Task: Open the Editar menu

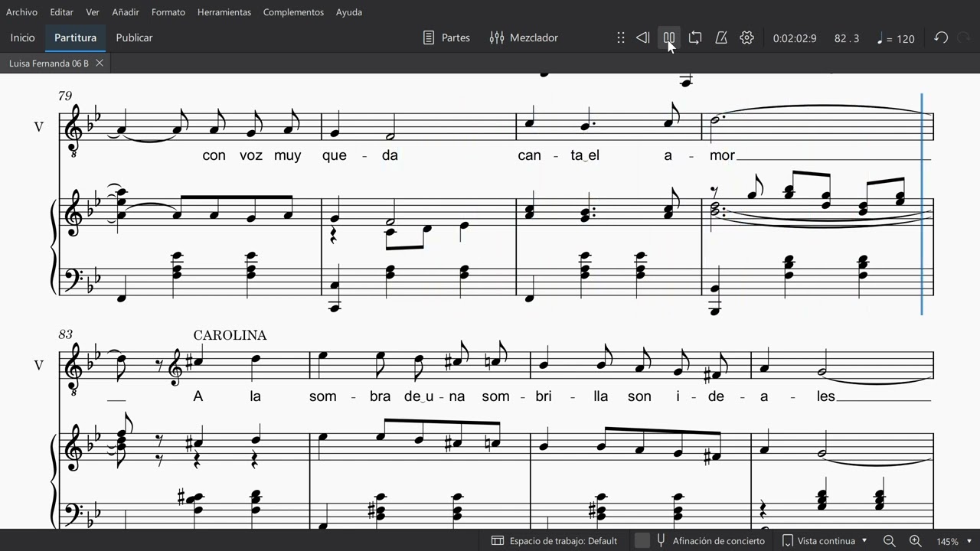Action: (x=62, y=12)
